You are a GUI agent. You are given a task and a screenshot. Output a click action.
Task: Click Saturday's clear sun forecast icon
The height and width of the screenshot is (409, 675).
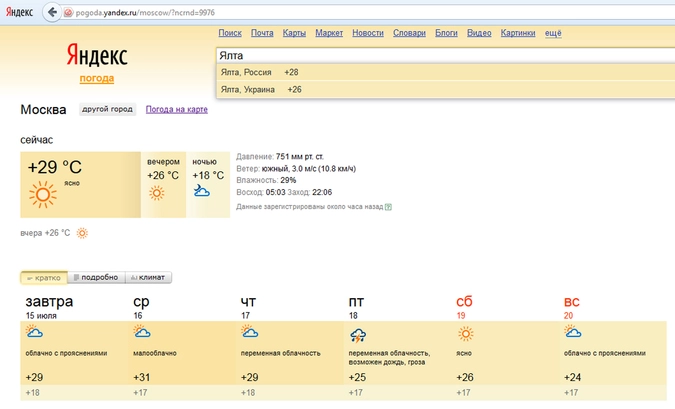pos(465,333)
